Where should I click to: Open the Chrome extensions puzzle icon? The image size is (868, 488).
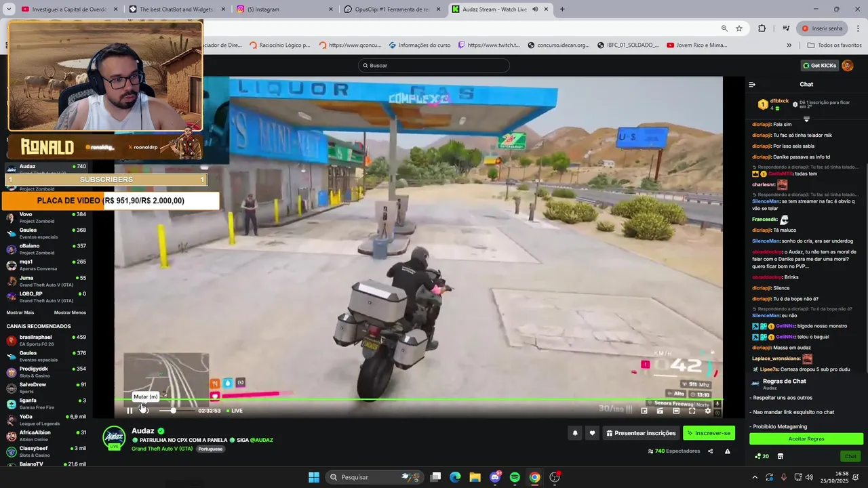[762, 28]
